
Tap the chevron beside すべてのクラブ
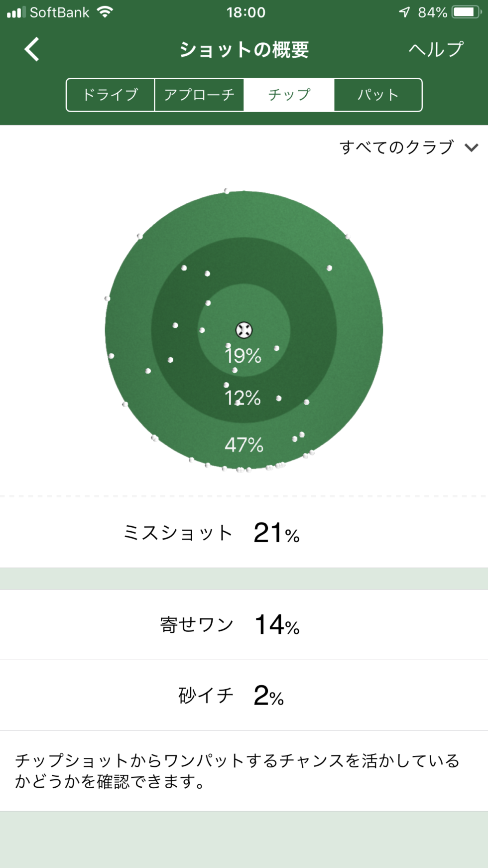pyautogui.click(x=471, y=147)
